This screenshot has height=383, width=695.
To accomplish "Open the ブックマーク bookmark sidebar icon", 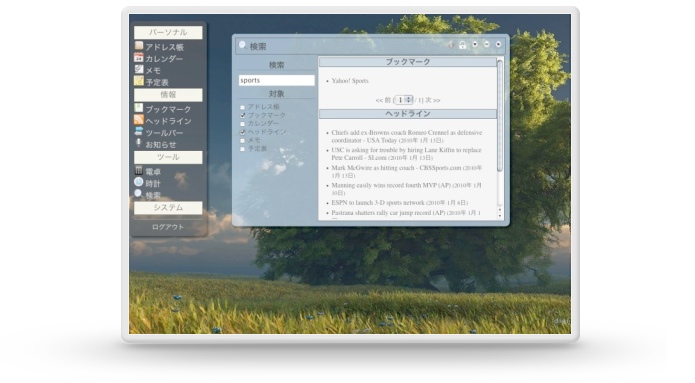I will 139,108.
